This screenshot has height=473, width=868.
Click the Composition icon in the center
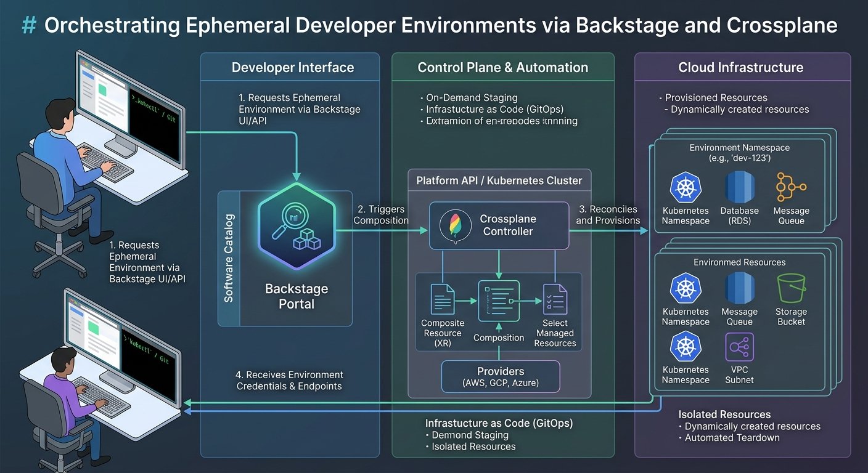(x=498, y=301)
